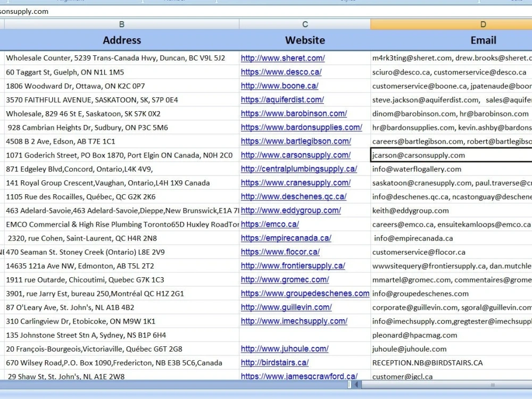Image resolution: width=532 pixels, height=399 pixels.
Task: Select address cell 135 Johnstone Street Stn A
Action: [121, 335]
